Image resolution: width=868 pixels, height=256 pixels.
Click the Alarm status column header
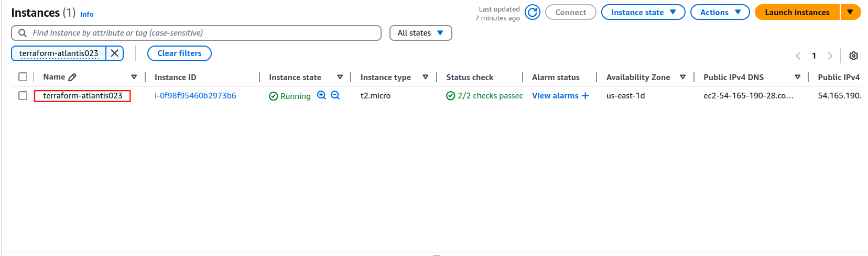click(556, 77)
